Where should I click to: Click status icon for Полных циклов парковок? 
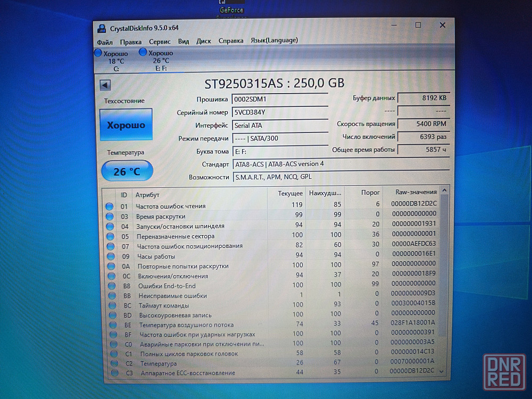point(115,354)
